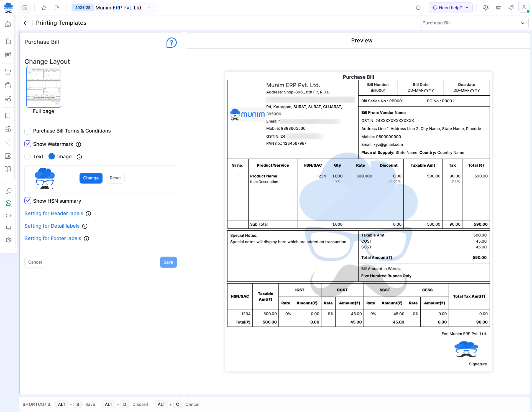Click the back arrow beside Printing Templates
The image size is (532, 412).
[x=25, y=23]
